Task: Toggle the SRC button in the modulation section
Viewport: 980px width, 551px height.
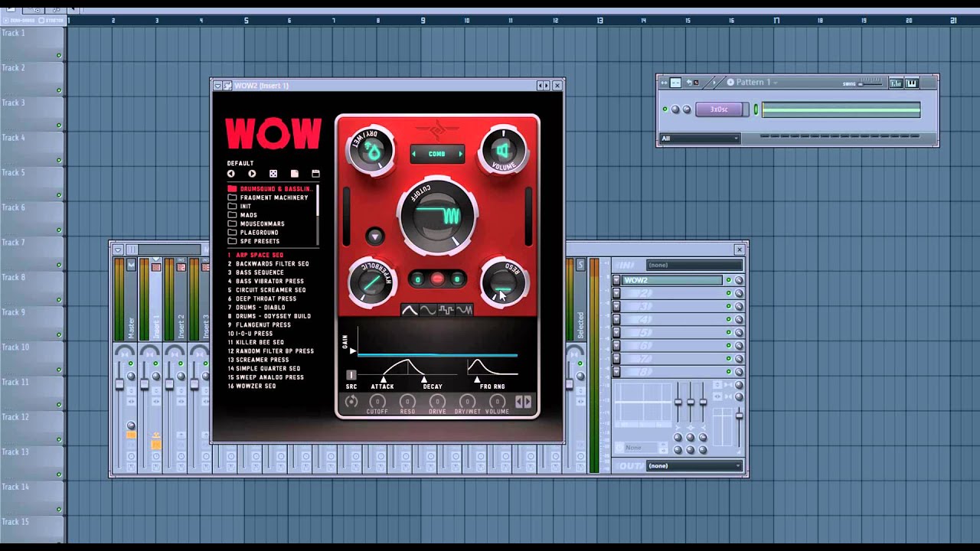Action: pos(351,375)
